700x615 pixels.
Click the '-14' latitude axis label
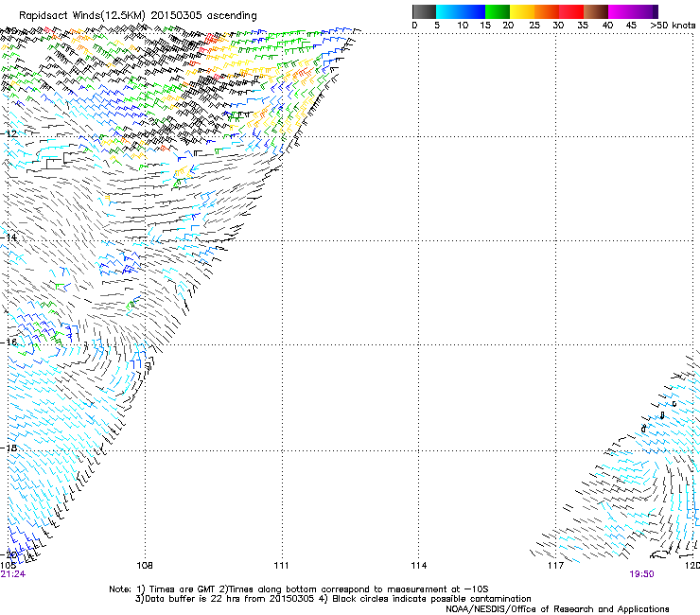click(9, 237)
